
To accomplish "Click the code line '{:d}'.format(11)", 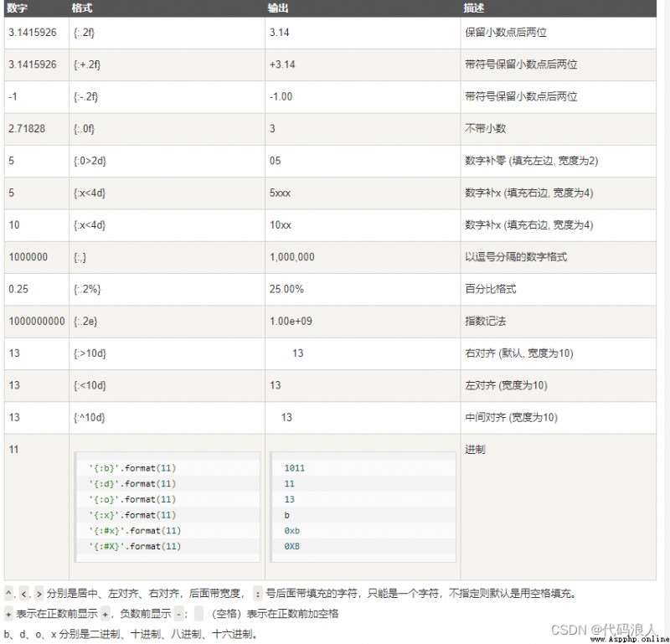I will coord(132,484).
